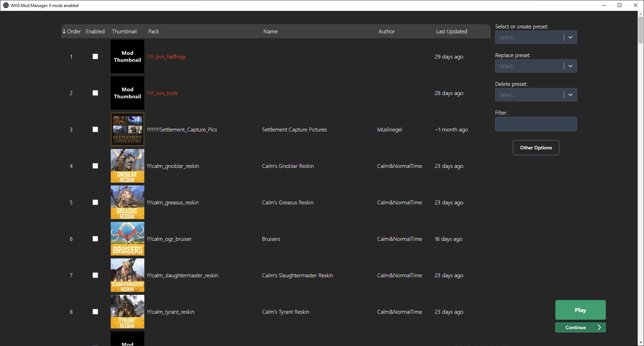644x346 pixels.
Task: Click the Continue button
Action: [x=575, y=327]
